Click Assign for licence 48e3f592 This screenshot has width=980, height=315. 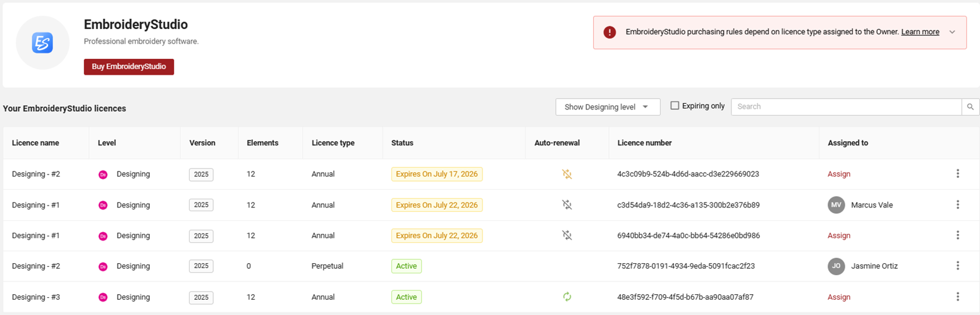pyautogui.click(x=839, y=297)
